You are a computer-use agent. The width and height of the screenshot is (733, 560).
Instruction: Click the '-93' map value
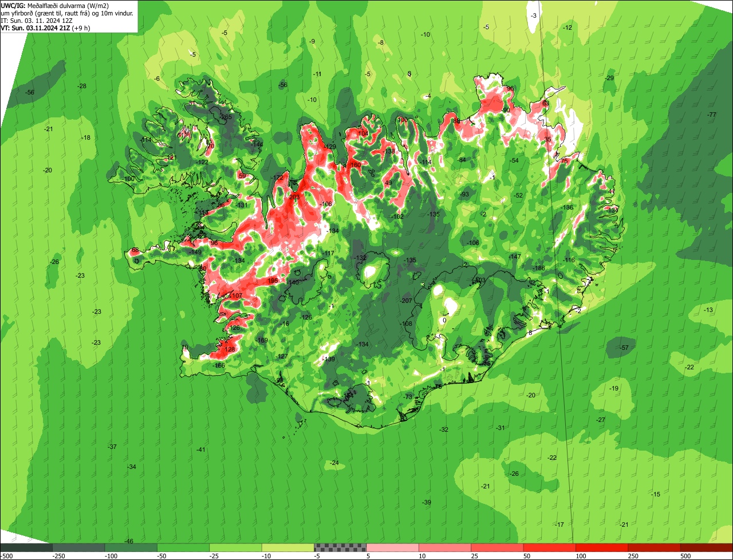tap(464, 194)
